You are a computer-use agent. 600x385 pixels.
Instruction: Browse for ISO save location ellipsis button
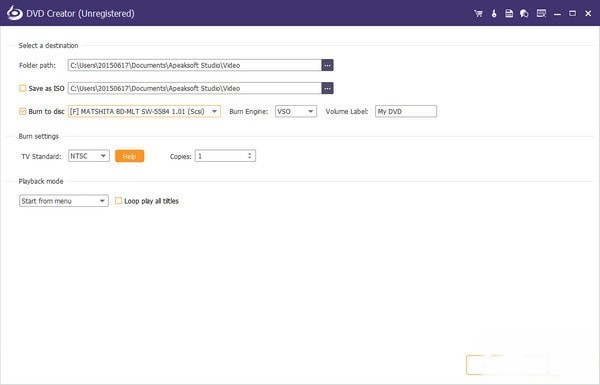tap(327, 88)
